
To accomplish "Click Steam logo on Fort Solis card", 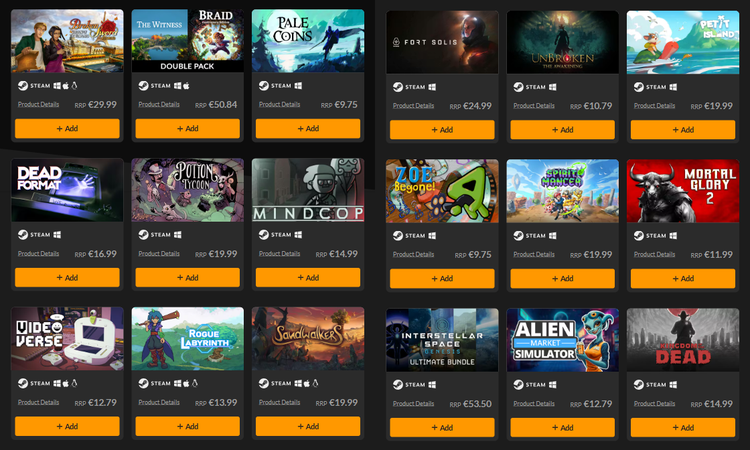I will pyautogui.click(x=398, y=87).
